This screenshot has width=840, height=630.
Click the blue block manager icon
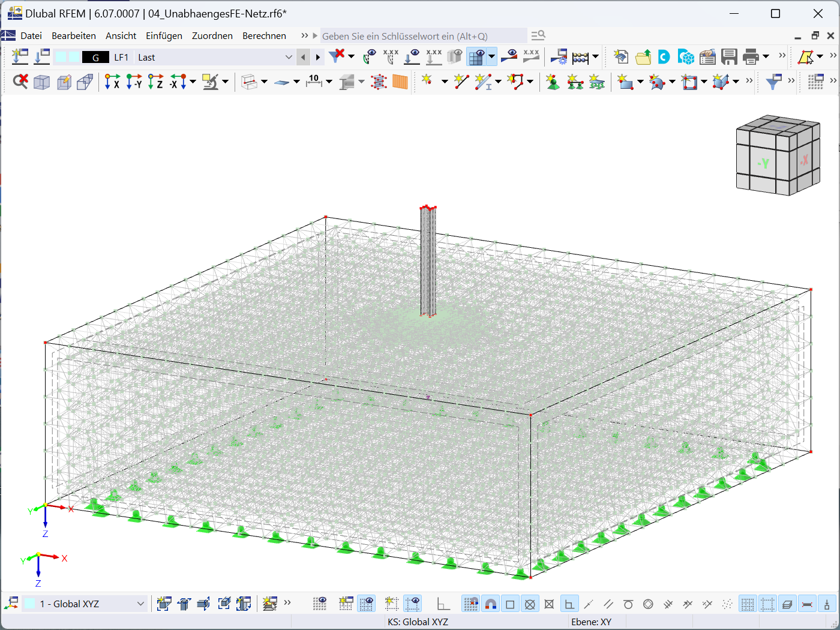point(686,57)
